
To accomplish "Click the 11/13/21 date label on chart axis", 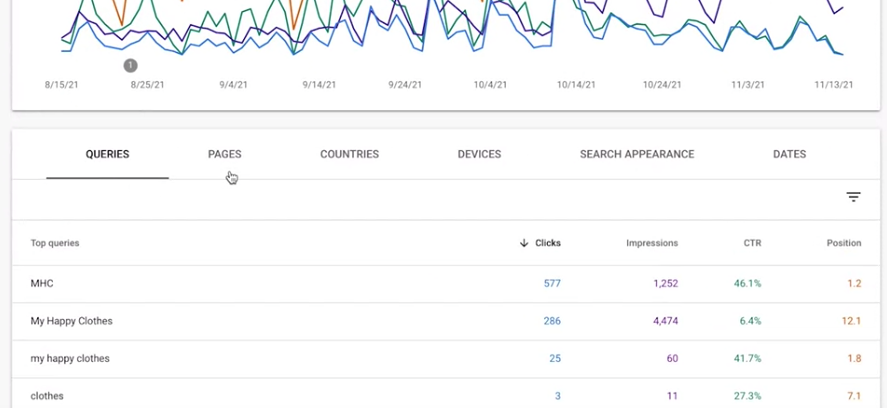I will point(834,85).
